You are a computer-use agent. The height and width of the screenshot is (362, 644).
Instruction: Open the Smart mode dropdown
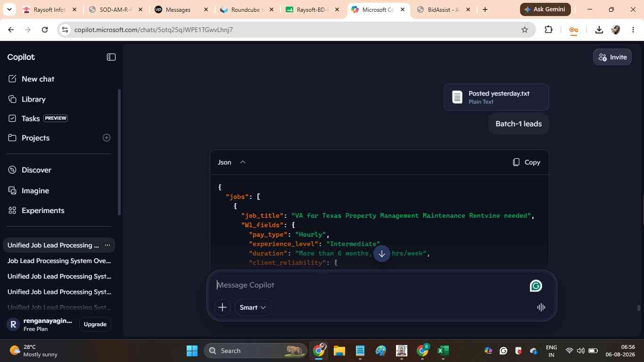pyautogui.click(x=253, y=307)
